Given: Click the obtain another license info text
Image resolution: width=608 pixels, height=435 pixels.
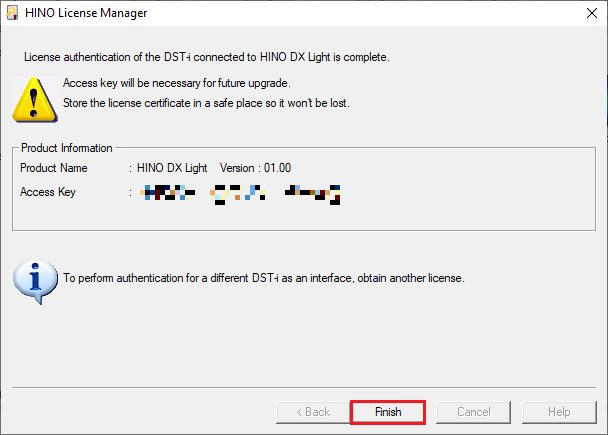Looking at the screenshot, I should click(264, 278).
